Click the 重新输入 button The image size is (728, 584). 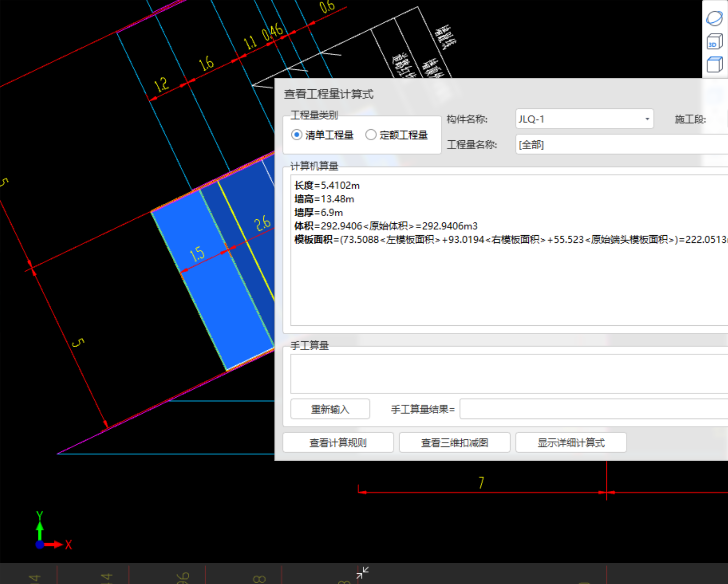tap(330, 409)
